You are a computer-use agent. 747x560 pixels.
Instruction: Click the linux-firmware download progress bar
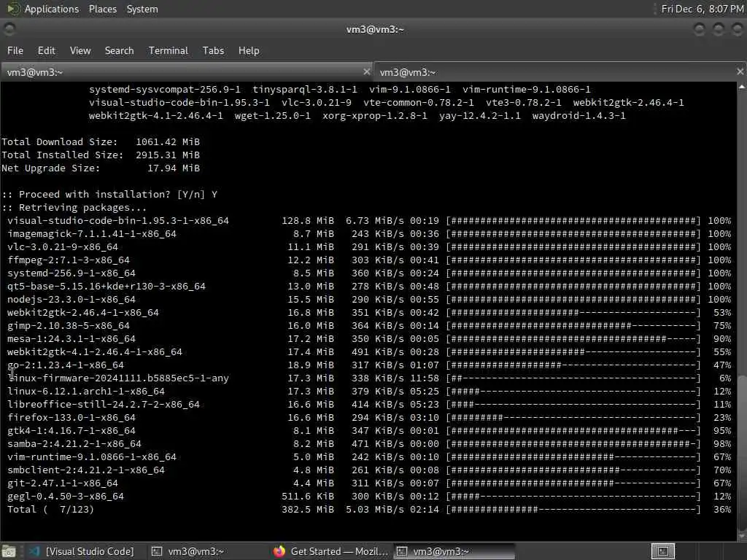point(573,378)
